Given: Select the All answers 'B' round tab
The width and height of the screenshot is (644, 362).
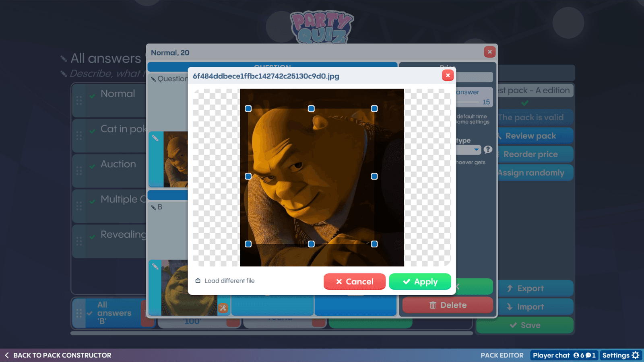Looking at the screenshot, I should 114,313.
